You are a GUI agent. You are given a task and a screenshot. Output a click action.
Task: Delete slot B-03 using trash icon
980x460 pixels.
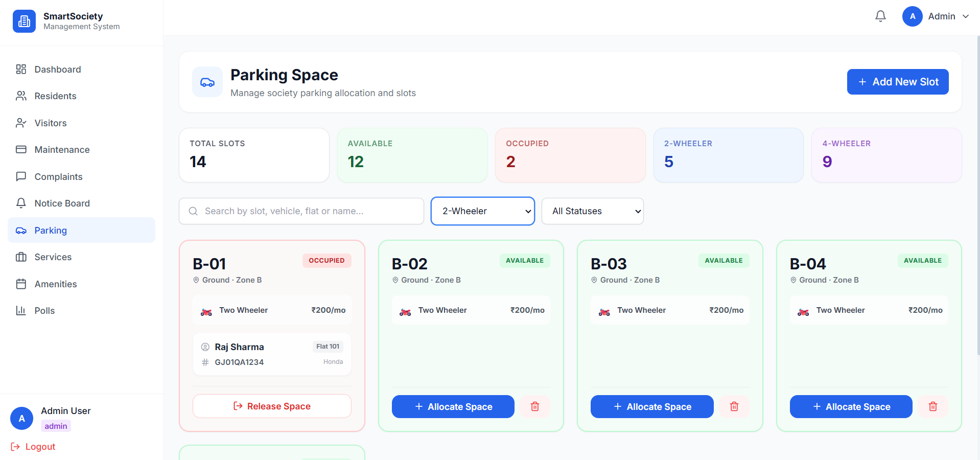(x=734, y=406)
